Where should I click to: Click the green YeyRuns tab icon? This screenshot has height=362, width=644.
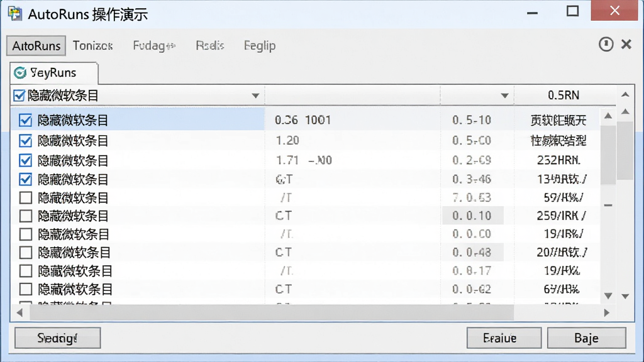tap(19, 73)
